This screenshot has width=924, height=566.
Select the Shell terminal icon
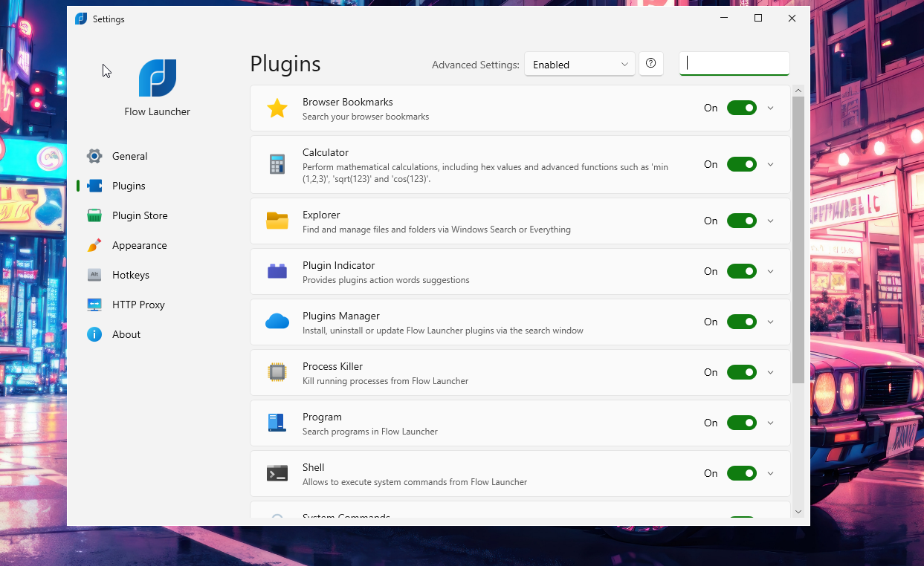tap(277, 473)
